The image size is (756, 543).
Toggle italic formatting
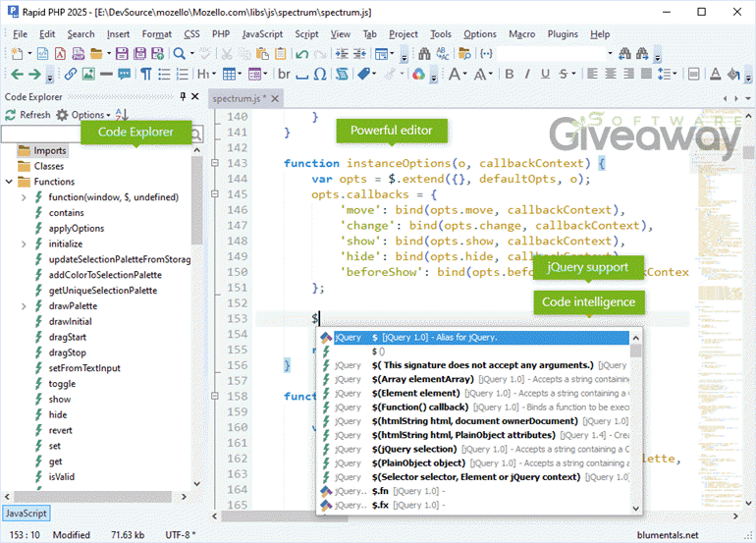[x=527, y=75]
